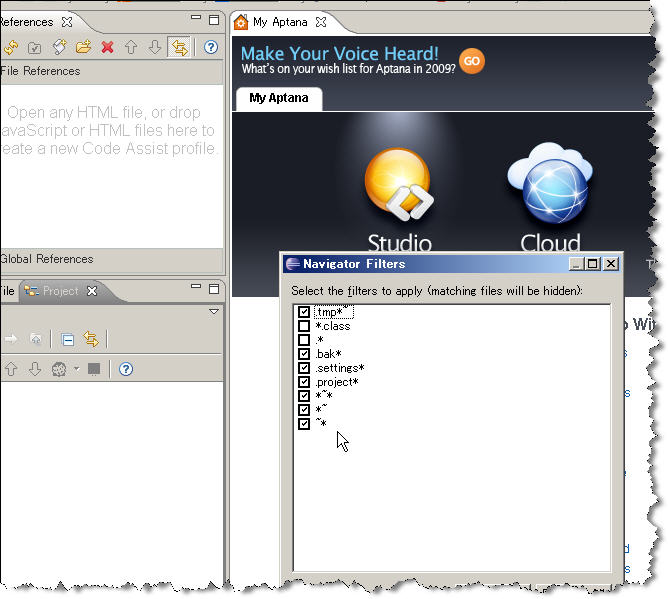Click the Navigator Filters title bar icon
668x599 pixels.
click(293, 264)
